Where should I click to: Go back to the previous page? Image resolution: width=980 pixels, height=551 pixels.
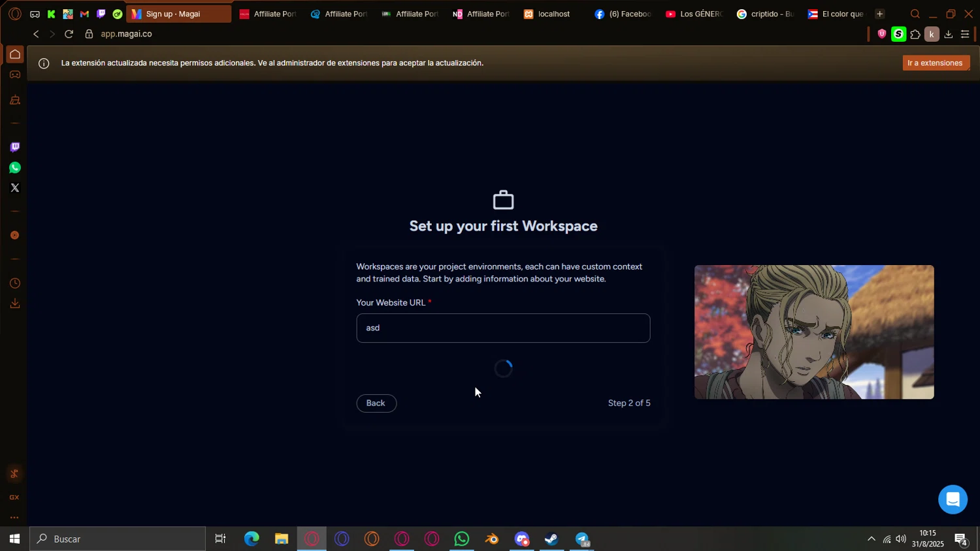[36, 34]
